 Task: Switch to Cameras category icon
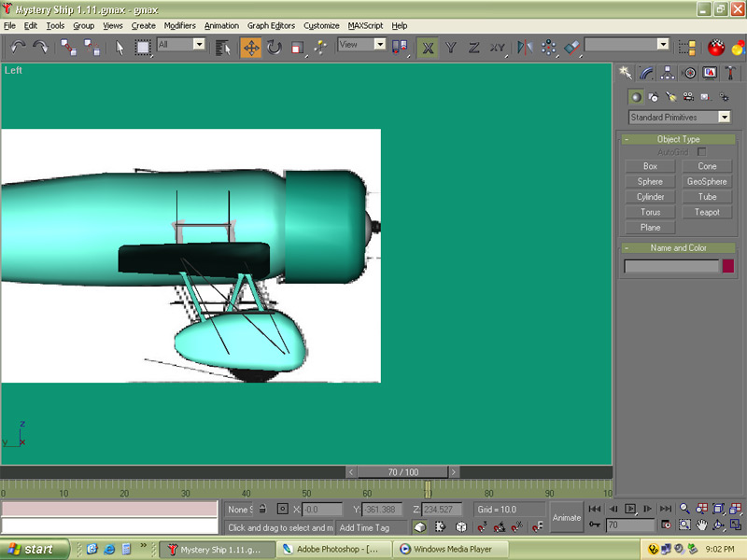pyautogui.click(x=688, y=96)
